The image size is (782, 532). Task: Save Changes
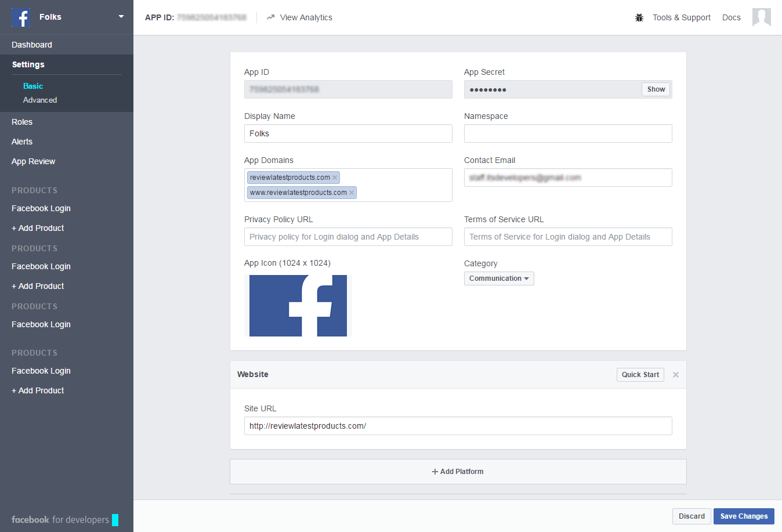point(744,516)
